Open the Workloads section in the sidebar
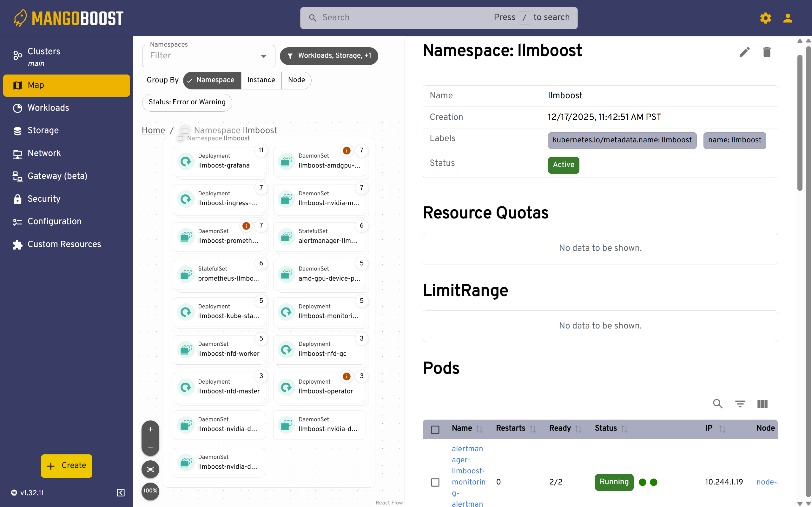This screenshot has height=507, width=812. pos(48,107)
